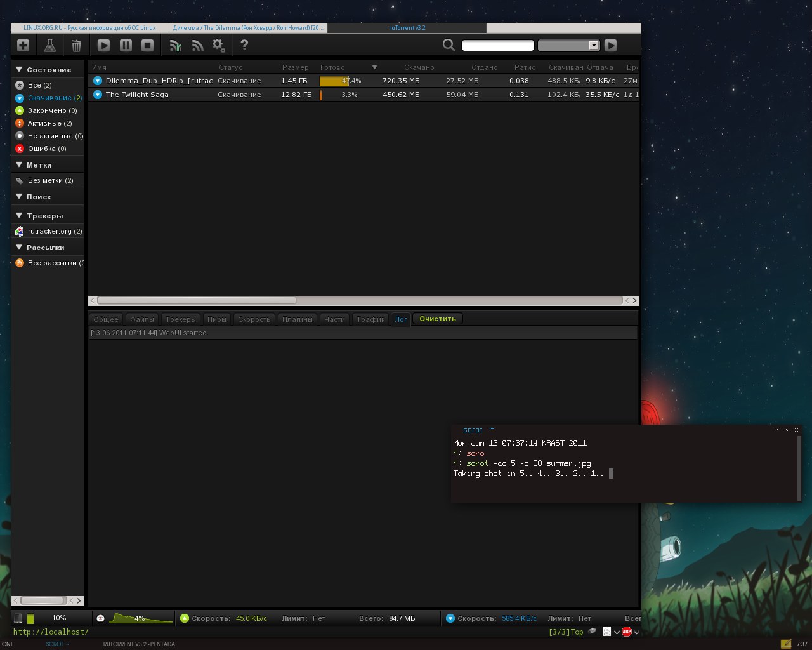Switch to the Лог tab
The height and width of the screenshot is (650, 812).
click(x=401, y=319)
